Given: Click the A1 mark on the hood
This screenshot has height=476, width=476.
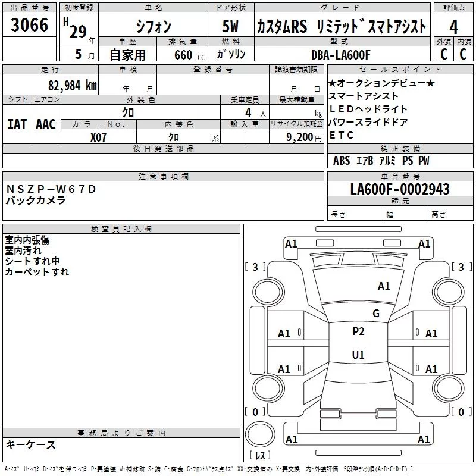Looking at the screenshot, I should [x=384, y=286].
